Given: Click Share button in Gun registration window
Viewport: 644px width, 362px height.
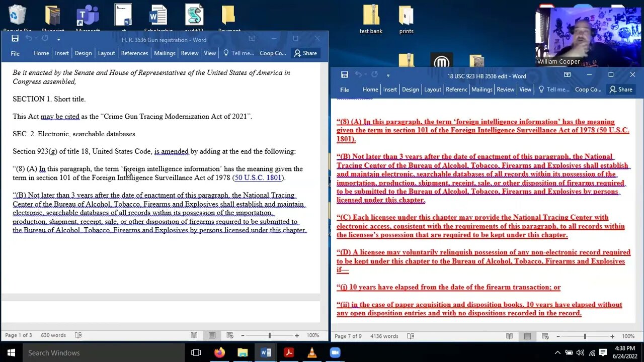Looking at the screenshot, I should (305, 53).
